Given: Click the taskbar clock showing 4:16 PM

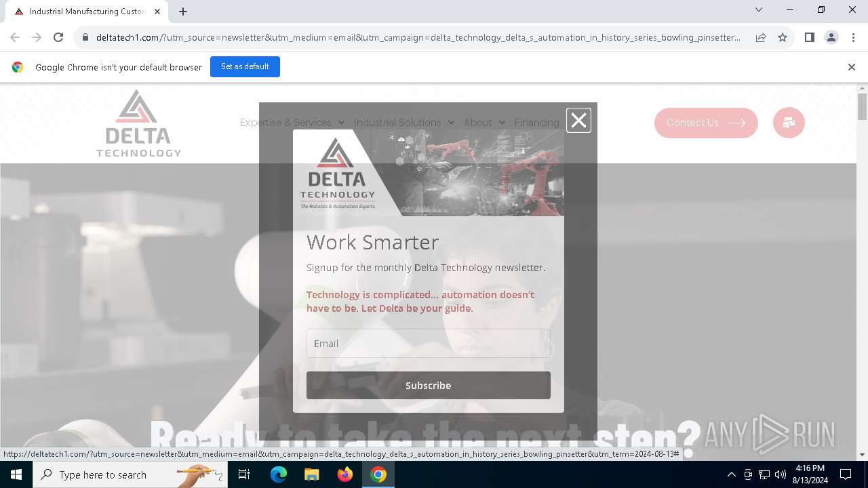Looking at the screenshot, I should tap(810, 474).
